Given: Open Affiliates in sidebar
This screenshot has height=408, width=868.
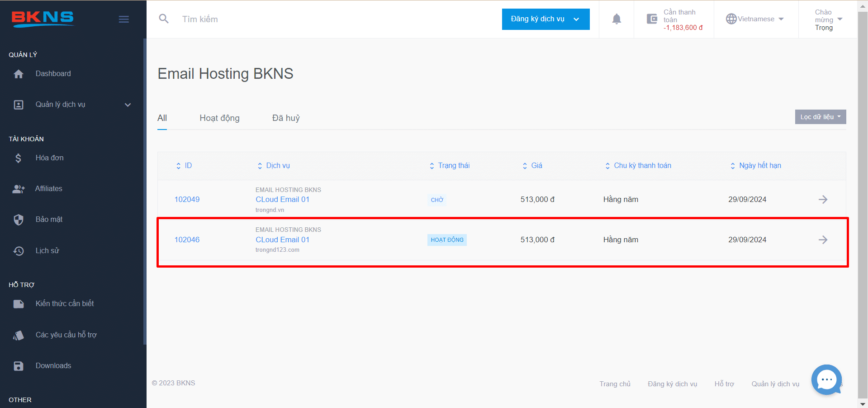Looking at the screenshot, I should [49, 189].
